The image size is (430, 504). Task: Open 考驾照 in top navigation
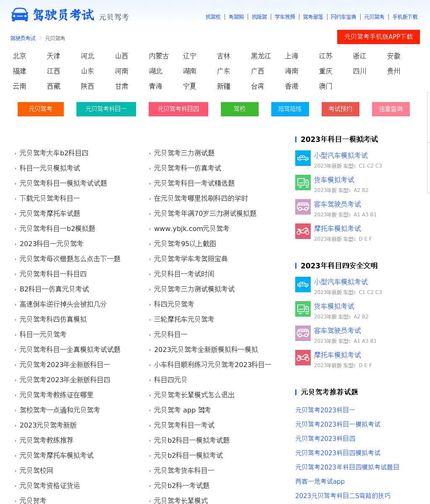click(236, 17)
